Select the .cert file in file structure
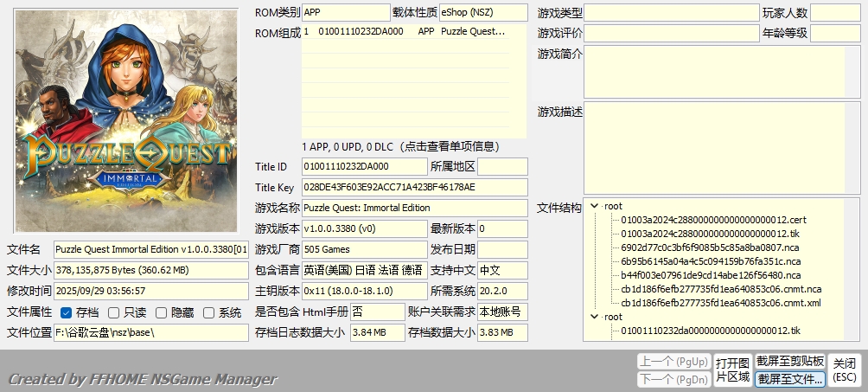Screen dimensions: 868x392 pyautogui.click(x=713, y=220)
